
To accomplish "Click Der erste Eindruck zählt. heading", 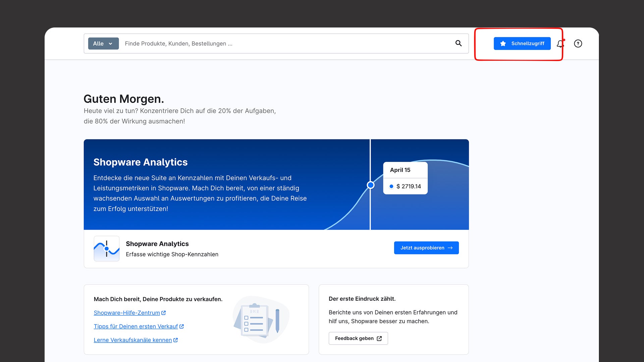I will tap(362, 299).
